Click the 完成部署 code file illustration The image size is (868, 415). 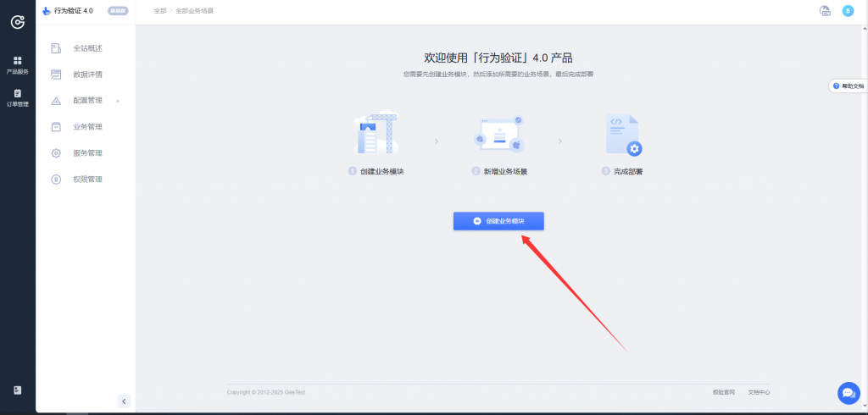tap(623, 135)
